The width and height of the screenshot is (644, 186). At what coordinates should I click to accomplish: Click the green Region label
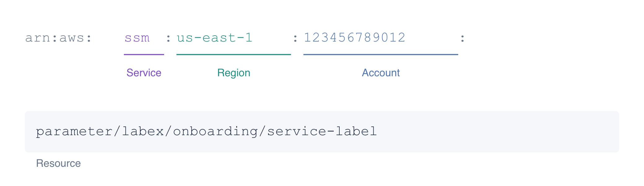pos(234,73)
